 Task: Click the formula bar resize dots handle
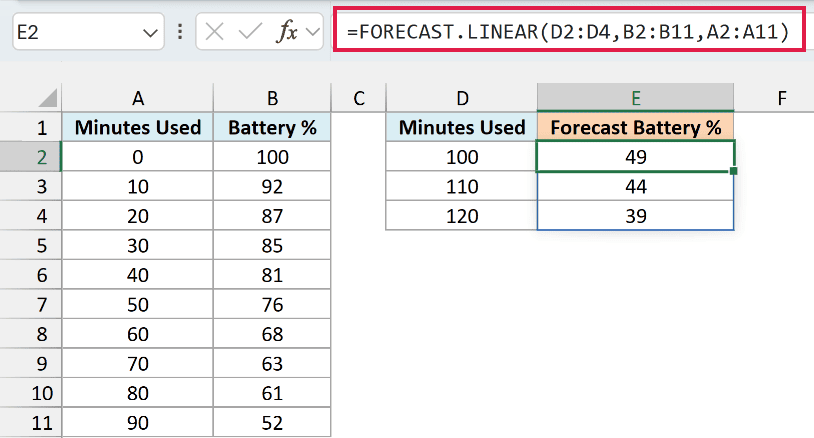[180, 32]
